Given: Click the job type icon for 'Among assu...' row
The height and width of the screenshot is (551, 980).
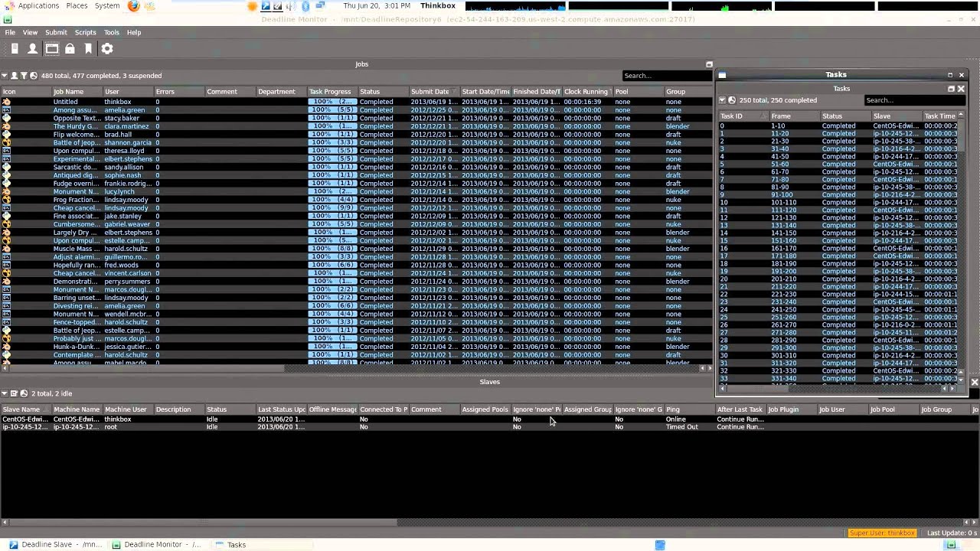Looking at the screenshot, I should tap(6, 110).
